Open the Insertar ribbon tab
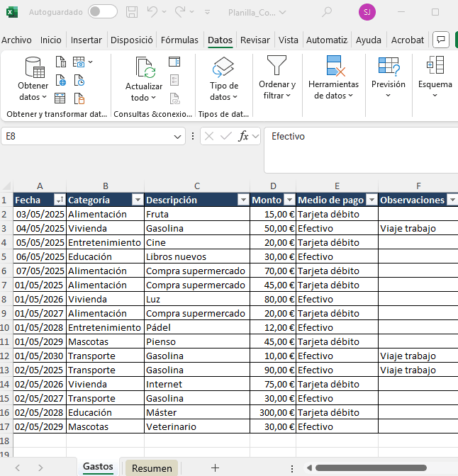 (86, 40)
